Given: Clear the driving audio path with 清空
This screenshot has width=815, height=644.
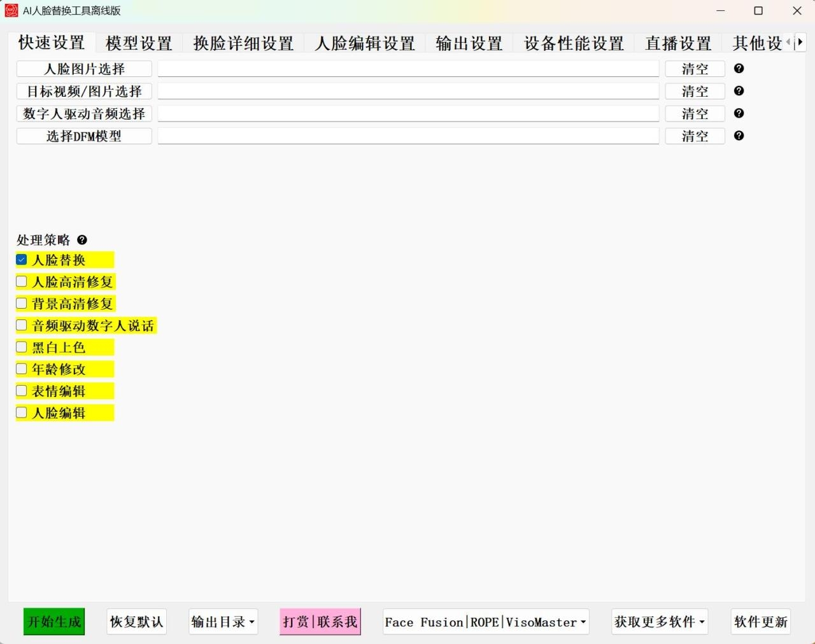Looking at the screenshot, I should pos(695,113).
